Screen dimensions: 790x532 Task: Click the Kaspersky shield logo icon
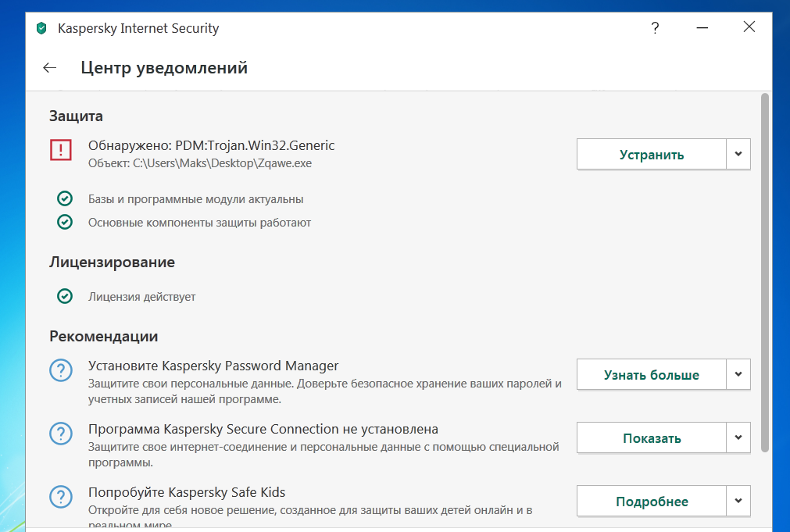pos(41,28)
